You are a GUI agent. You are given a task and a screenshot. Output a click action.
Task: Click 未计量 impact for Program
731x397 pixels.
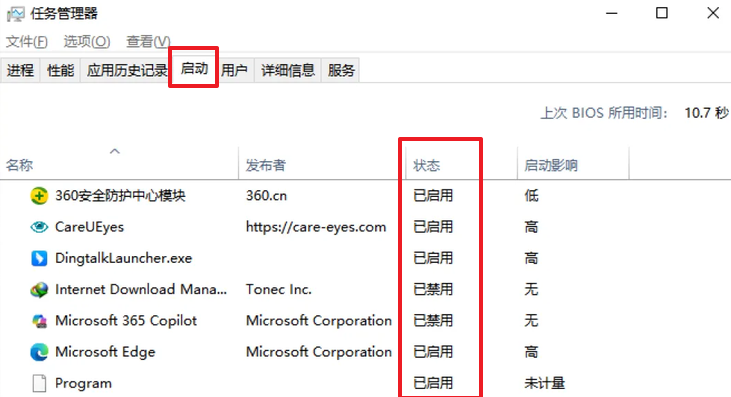point(545,383)
